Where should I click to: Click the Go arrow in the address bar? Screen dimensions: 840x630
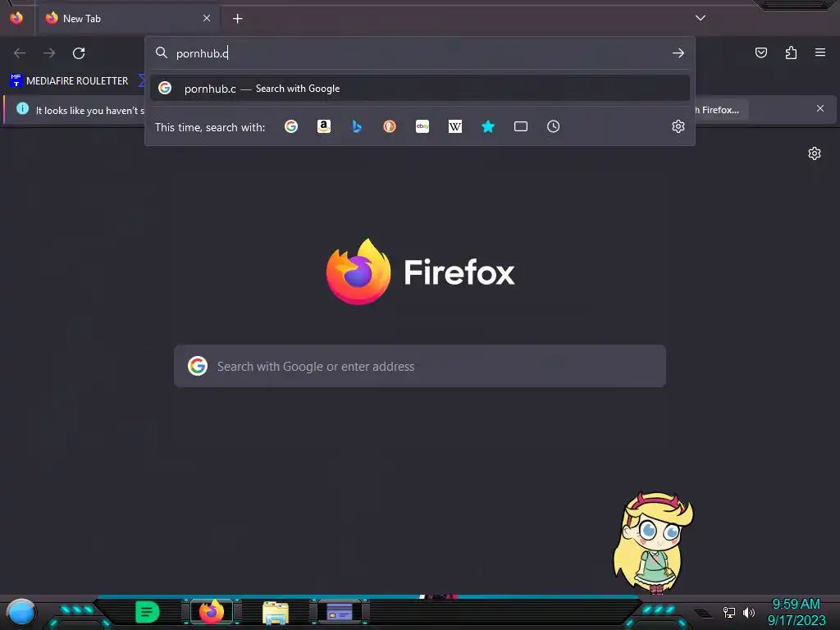678,53
